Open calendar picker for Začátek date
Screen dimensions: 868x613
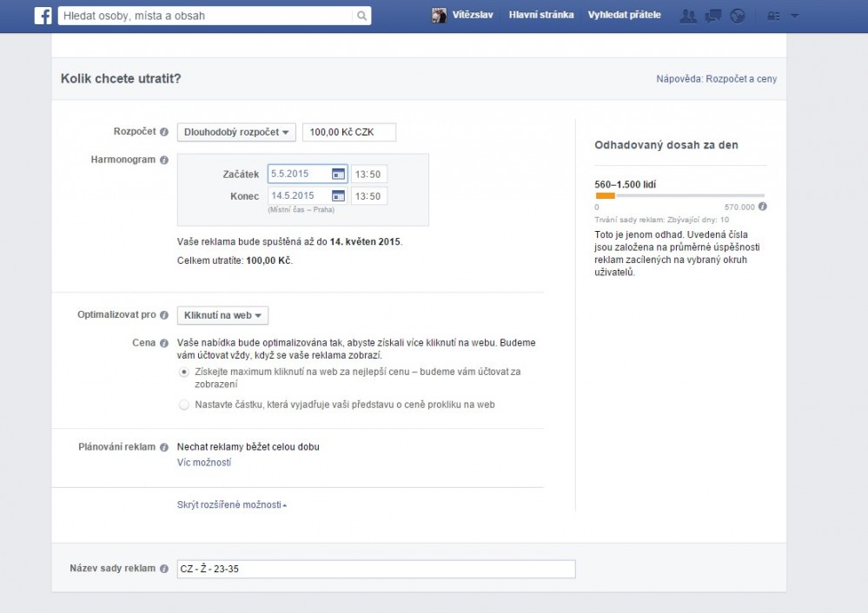pos(338,174)
